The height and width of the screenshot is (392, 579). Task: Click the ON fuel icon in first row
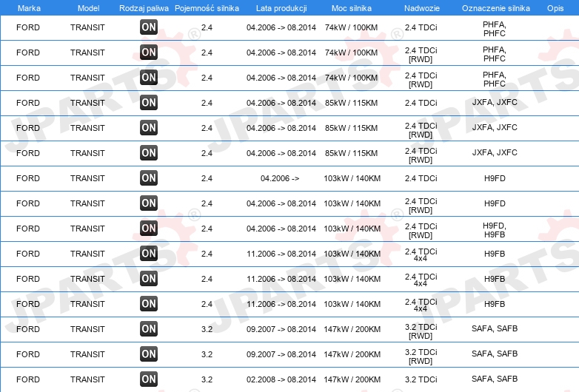[x=149, y=27]
